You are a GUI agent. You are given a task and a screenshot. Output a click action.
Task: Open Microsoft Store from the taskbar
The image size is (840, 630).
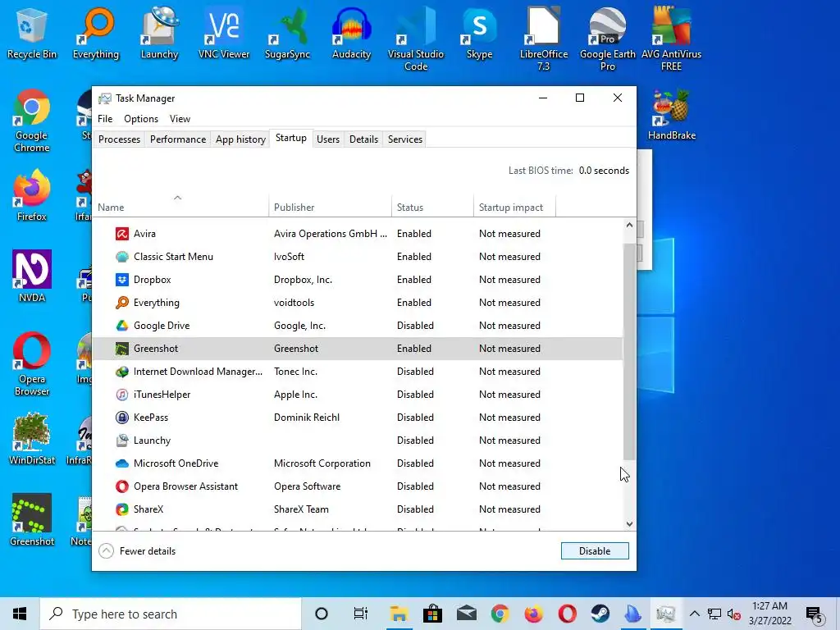(432, 614)
